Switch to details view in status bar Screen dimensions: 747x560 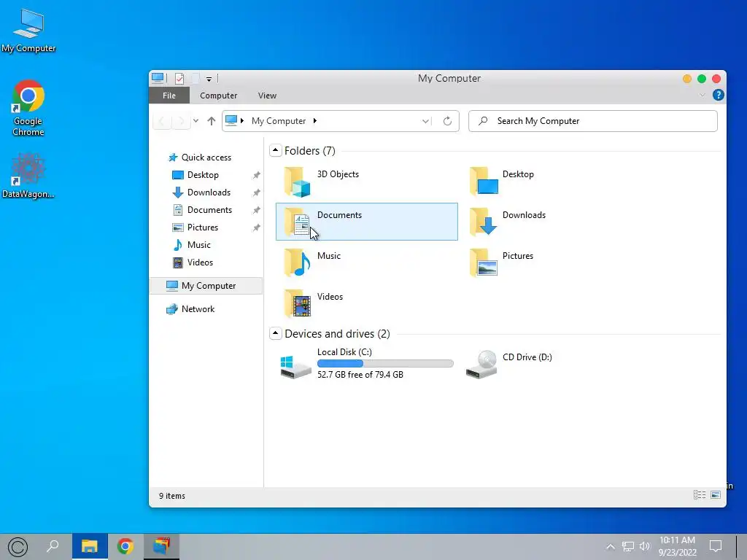click(x=700, y=495)
